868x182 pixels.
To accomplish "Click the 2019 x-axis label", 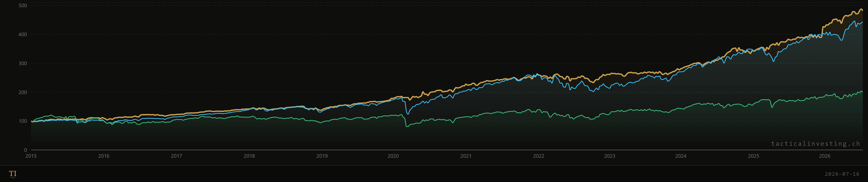I will click(322, 156).
